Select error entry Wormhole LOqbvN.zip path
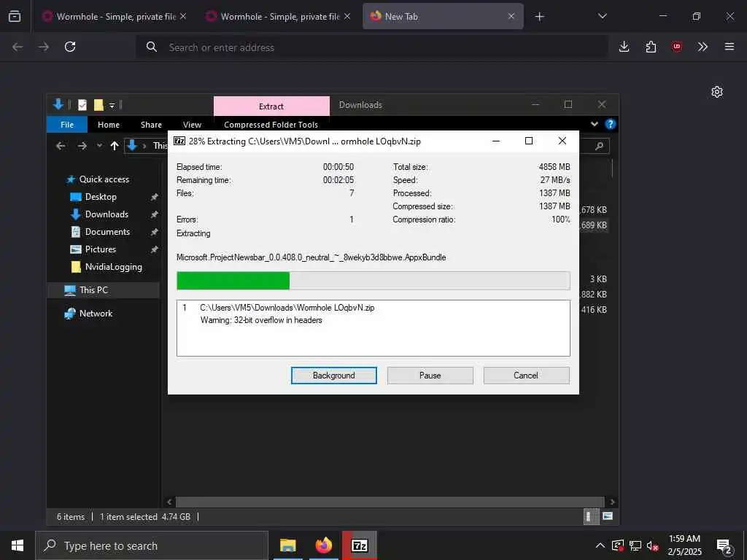 pos(287,308)
